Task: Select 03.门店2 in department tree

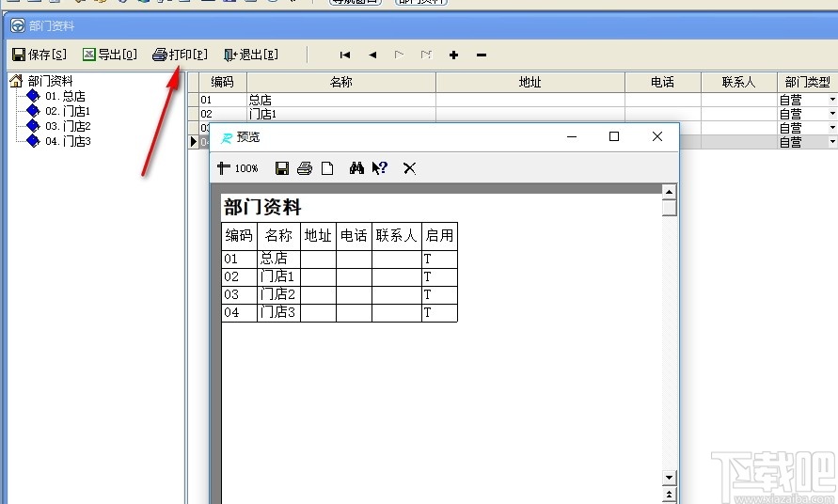Action: pyautogui.click(x=68, y=126)
